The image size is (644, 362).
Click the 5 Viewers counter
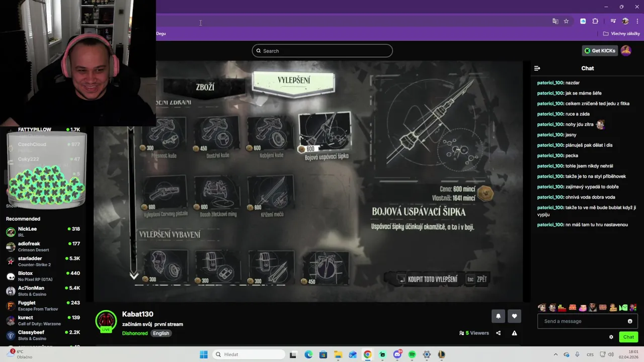pos(474,333)
